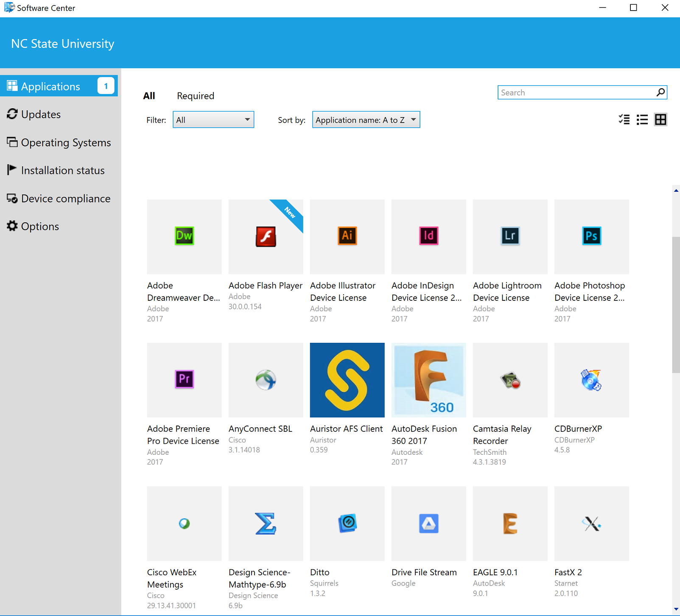Select Adobe Premiere Pro icon
The width and height of the screenshot is (680, 616).
point(184,380)
